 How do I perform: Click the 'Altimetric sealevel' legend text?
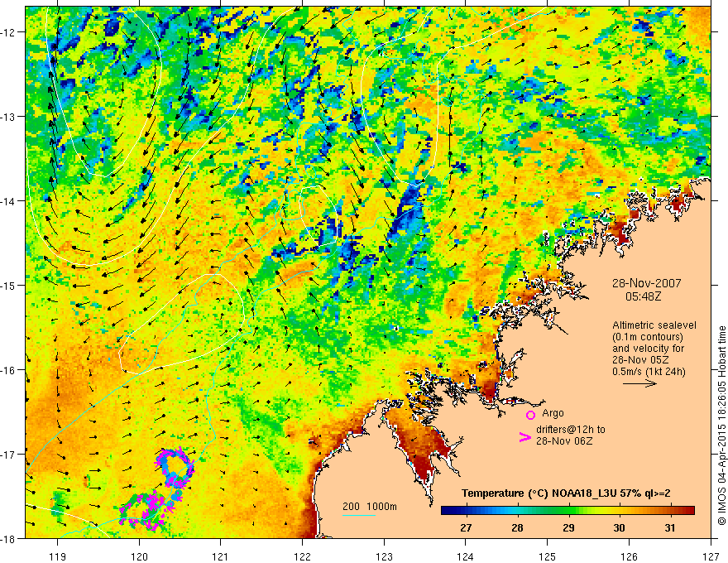click(x=654, y=325)
